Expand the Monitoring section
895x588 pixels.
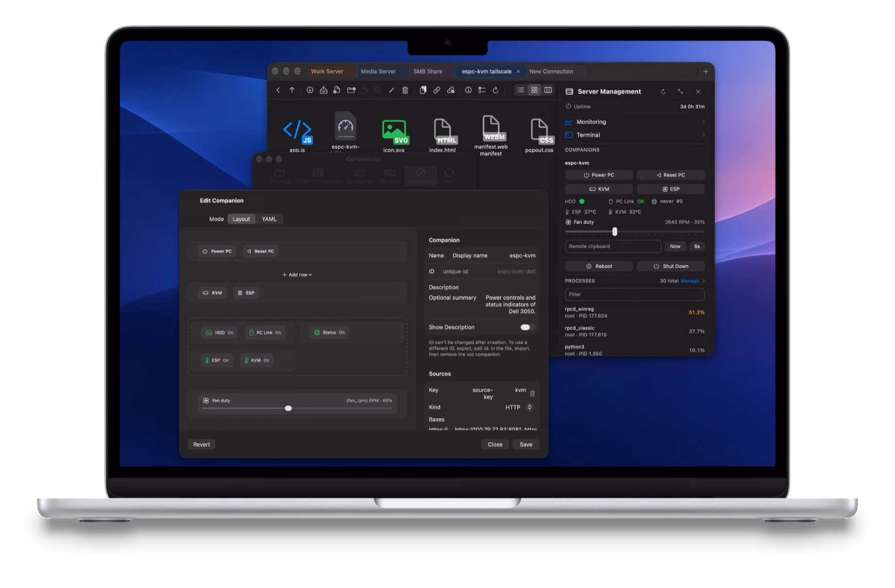point(635,122)
